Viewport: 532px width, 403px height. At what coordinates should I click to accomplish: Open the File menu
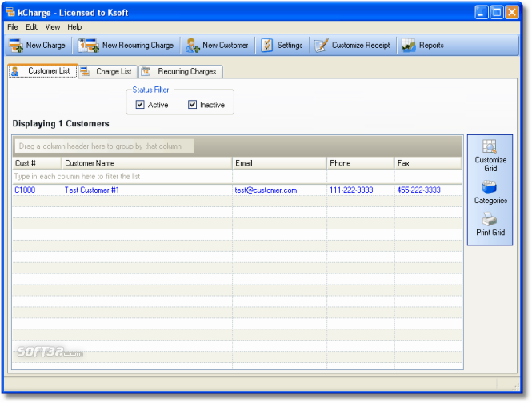[13, 27]
